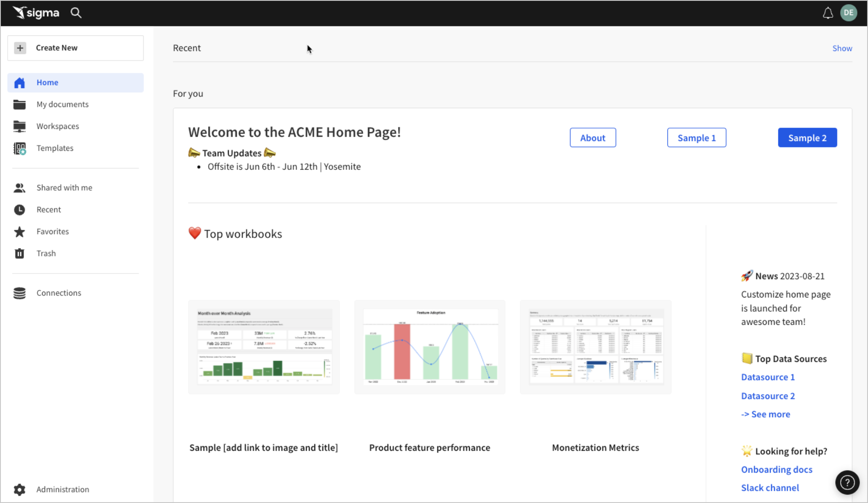868x503 pixels.
Task: Open Sample 2 workbook
Action: click(x=807, y=138)
